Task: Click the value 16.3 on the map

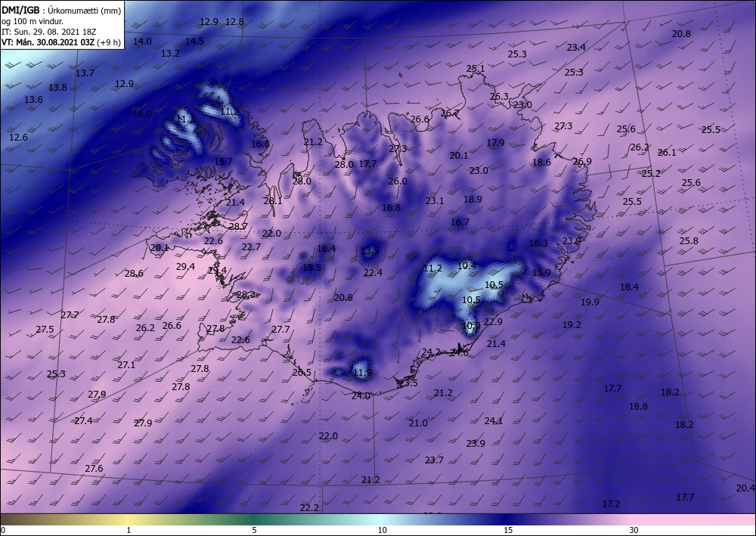Action: coord(538,243)
